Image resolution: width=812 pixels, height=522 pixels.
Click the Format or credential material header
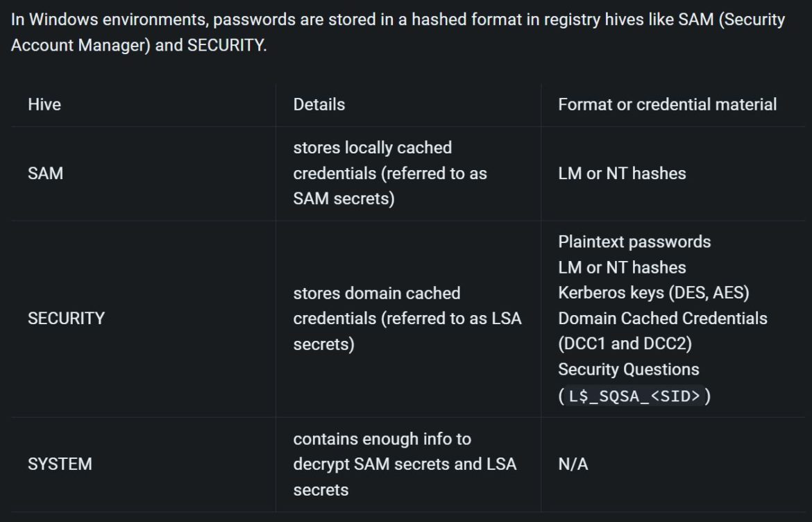coord(668,105)
